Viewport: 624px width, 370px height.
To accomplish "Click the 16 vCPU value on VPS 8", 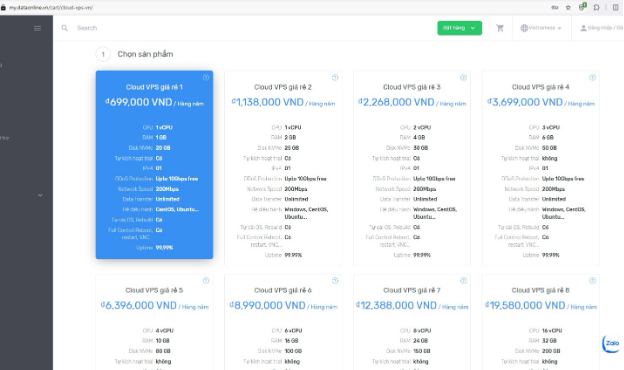I will (x=552, y=331).
